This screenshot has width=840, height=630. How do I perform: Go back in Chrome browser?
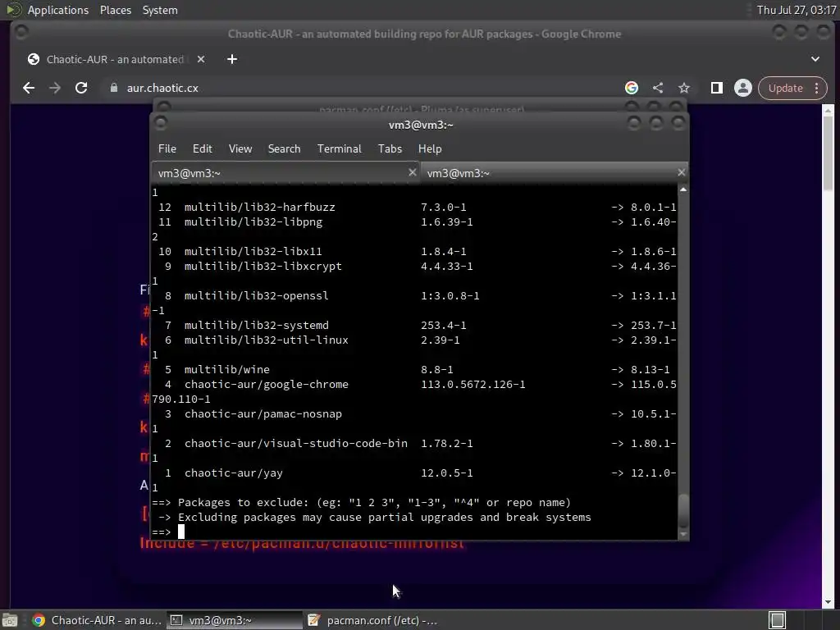click(29, 89)
